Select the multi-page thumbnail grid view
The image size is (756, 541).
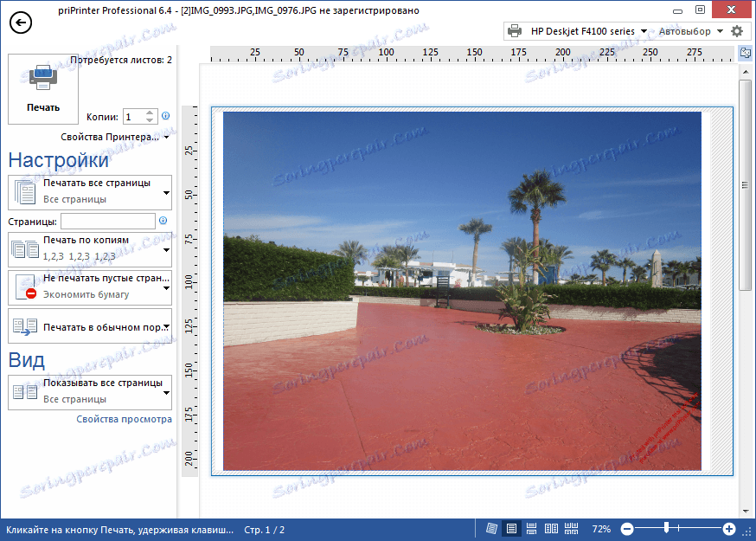pyautogui.click(x=572, y=529)
